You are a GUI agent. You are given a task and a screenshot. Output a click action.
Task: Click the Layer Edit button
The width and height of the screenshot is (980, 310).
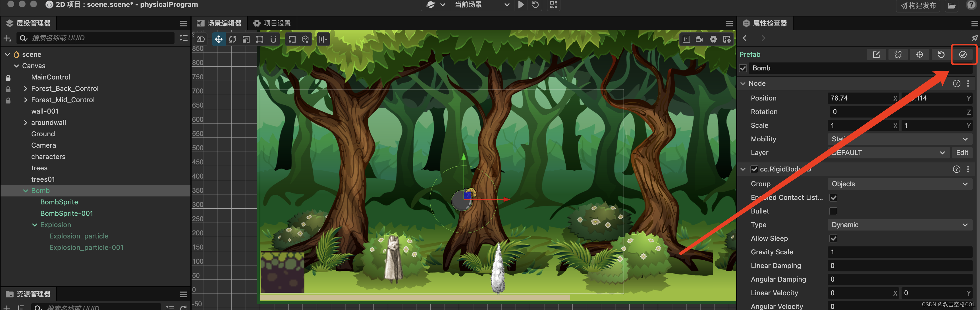coord(962,153)
